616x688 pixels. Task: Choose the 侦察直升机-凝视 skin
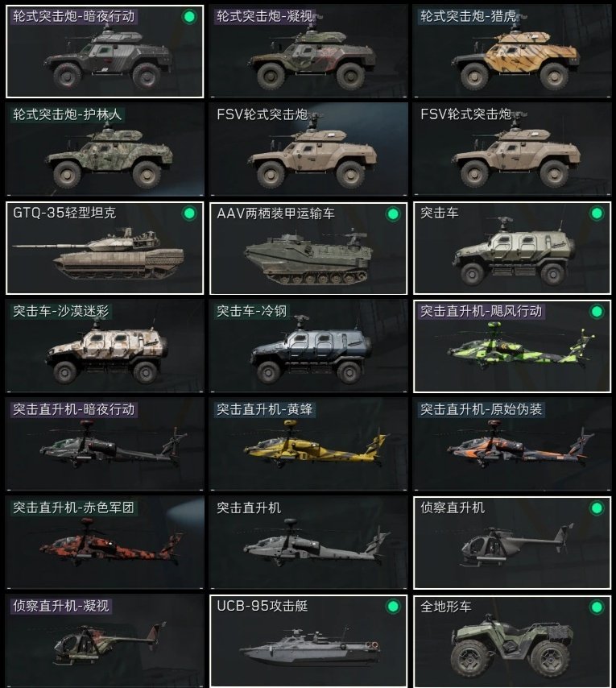click(105, 641)
